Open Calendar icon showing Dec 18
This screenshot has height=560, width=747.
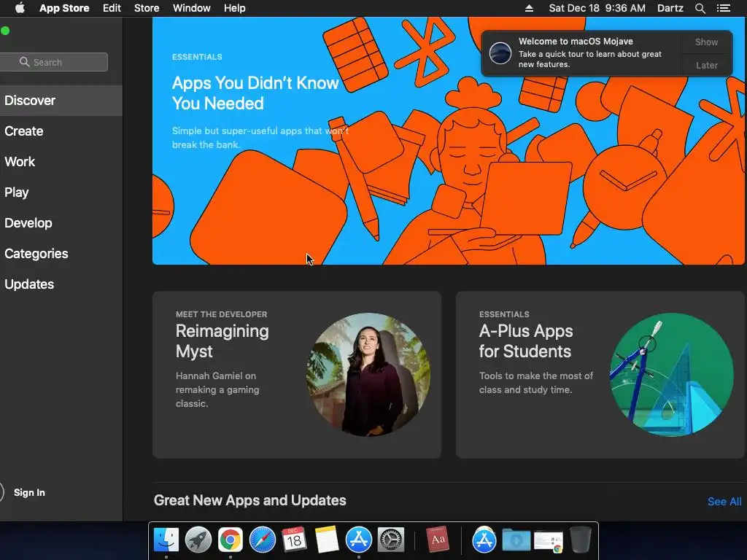(x=294, y=540)
